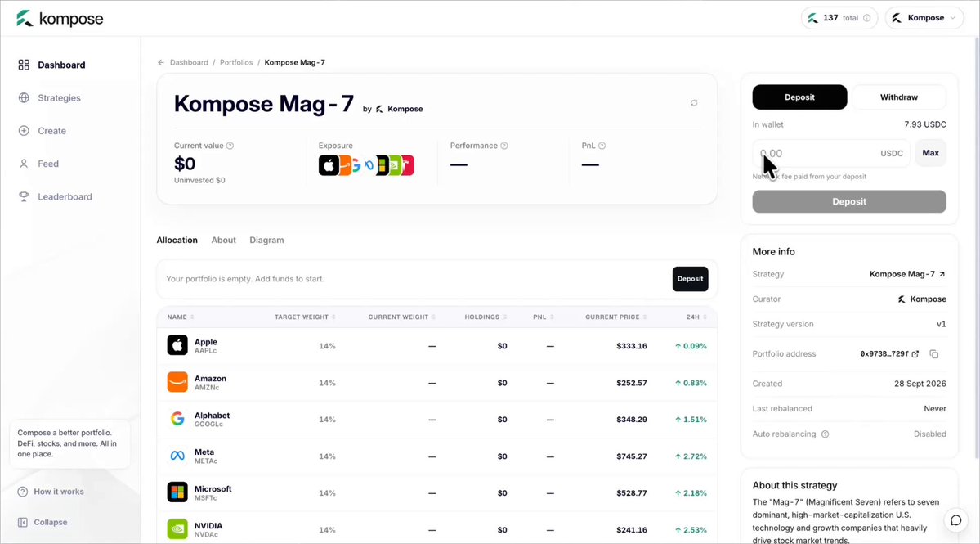Screen dimensions: 980x544
Task: Go to Portfolios breadcrumb link
Action: [x=236, y=62]
